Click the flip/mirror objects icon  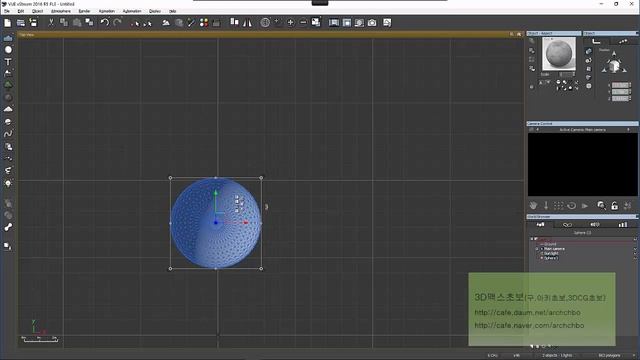click(x=247, y=23)
